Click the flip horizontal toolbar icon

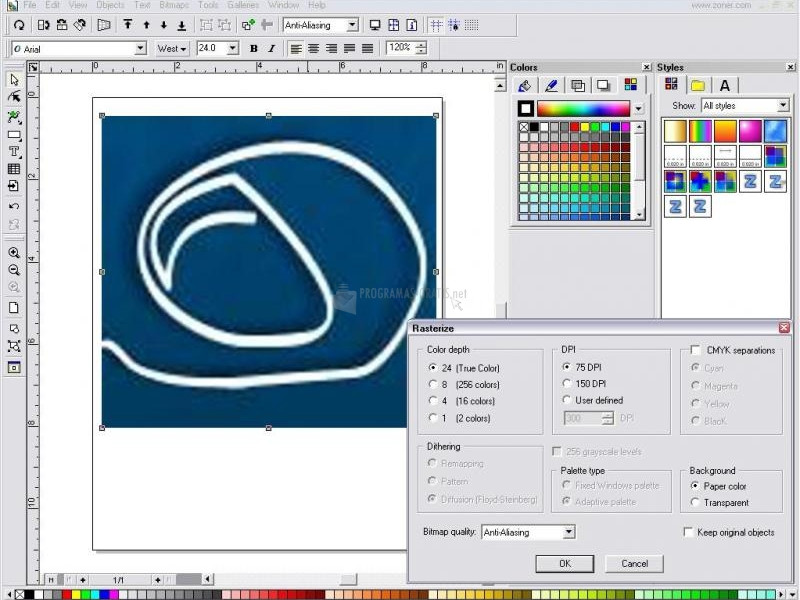pyautogui.click(x=43, y=25)
